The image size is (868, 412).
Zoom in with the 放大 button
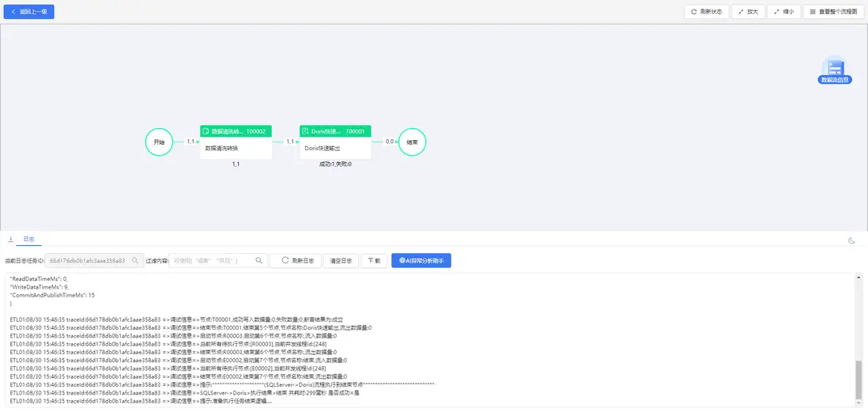point(748,12)
